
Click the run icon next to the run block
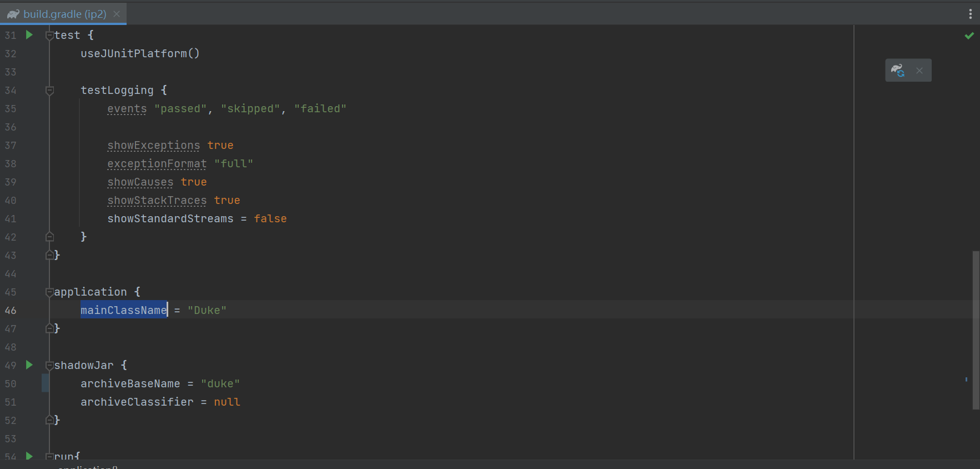tap(29, 456)
